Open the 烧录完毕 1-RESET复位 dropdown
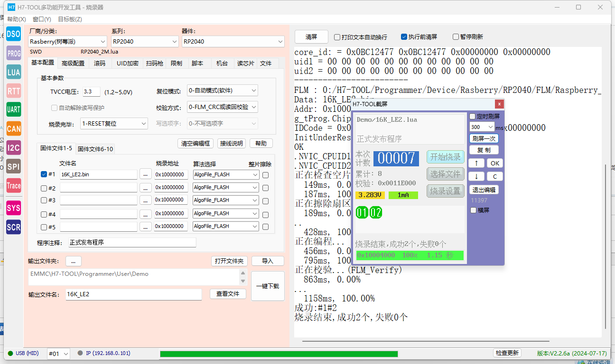Image resolution: width=615 pixels, height=364 pixels. click(114, 124)
